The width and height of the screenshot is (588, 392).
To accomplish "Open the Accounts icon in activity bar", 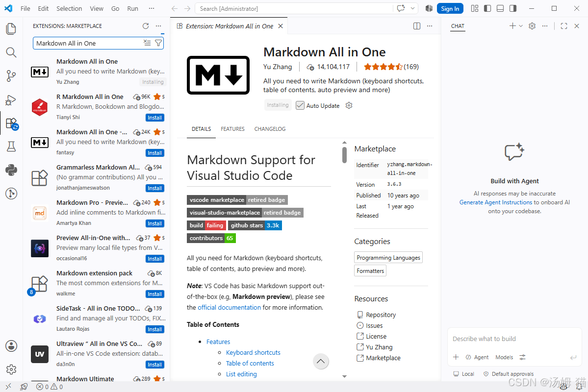I will tap(11, 346).
